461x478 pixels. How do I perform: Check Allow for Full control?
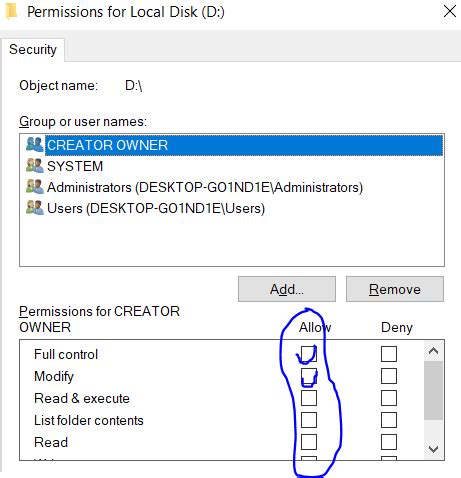pos(309,354)
